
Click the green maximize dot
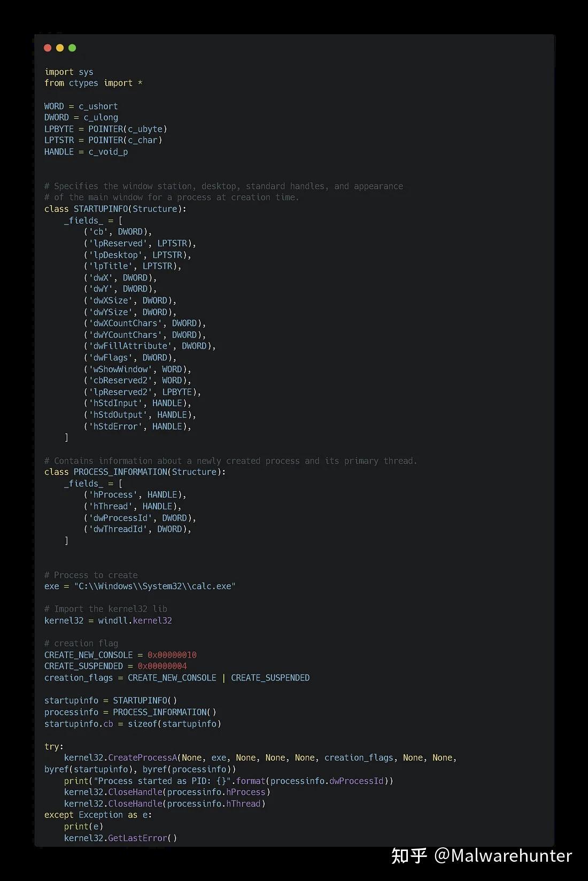point(72,48)
